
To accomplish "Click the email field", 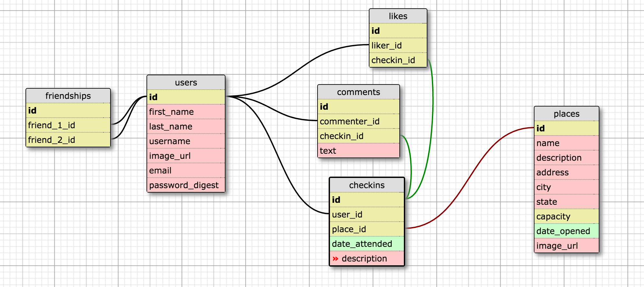I will pos(186,171).
